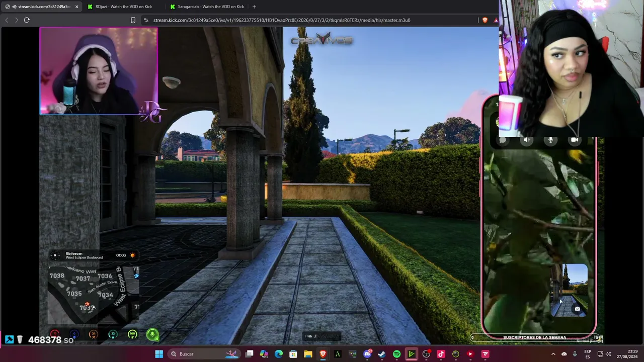This screenshot has width=644, height=362.
Task: Click the Richman location label
Action: [74, 253]
